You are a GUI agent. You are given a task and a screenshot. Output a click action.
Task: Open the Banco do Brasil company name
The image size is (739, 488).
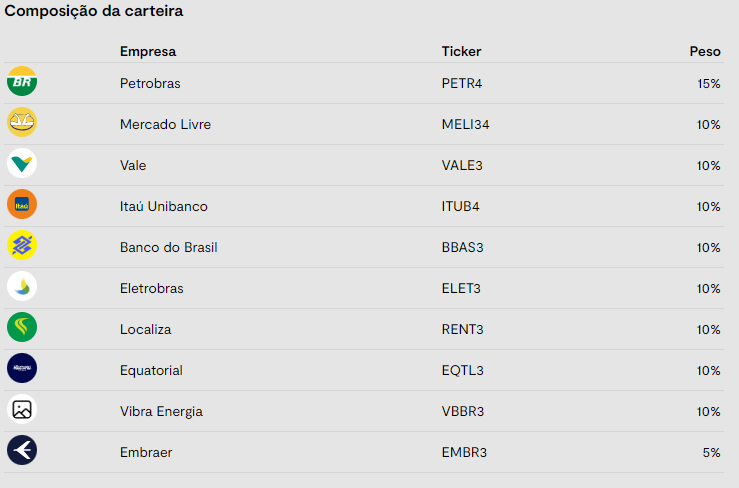(x=169, y=248)
